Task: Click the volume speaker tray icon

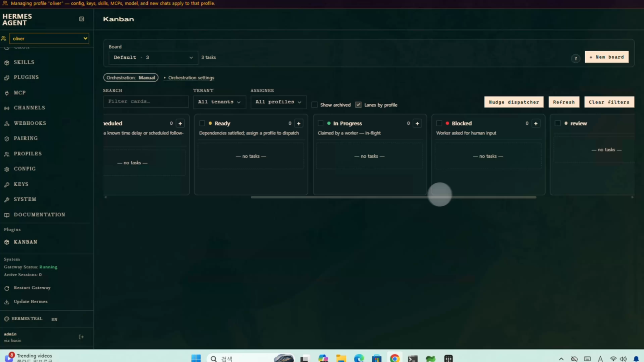Action: pos(623,359)
